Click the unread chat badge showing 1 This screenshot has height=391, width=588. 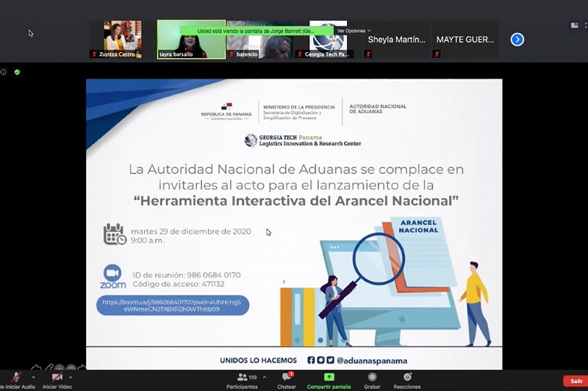tap(291, 374)
